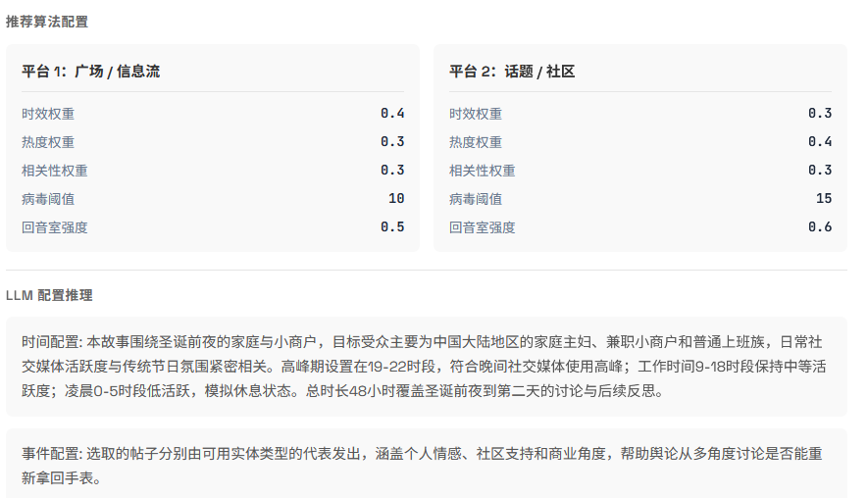Image resolution: width=868 pixels, height=498 pixels.
Task: Click 相关性权重 label in 平台 2 card
Action: pos(483,171)
